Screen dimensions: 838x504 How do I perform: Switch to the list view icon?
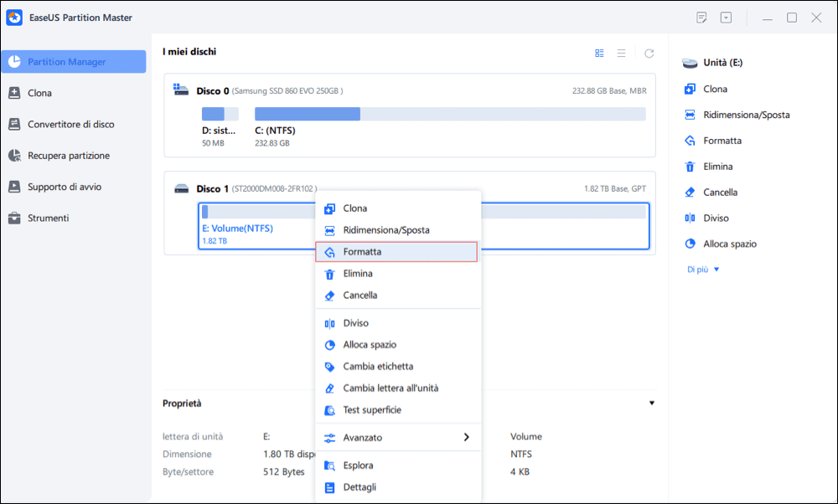point(621,54)
